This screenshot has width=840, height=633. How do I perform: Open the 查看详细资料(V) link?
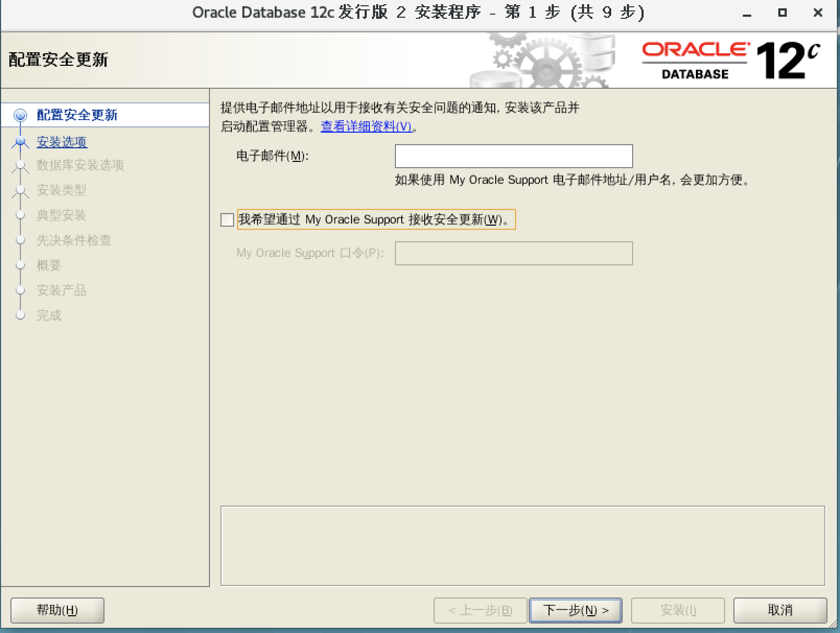[366, 127]
